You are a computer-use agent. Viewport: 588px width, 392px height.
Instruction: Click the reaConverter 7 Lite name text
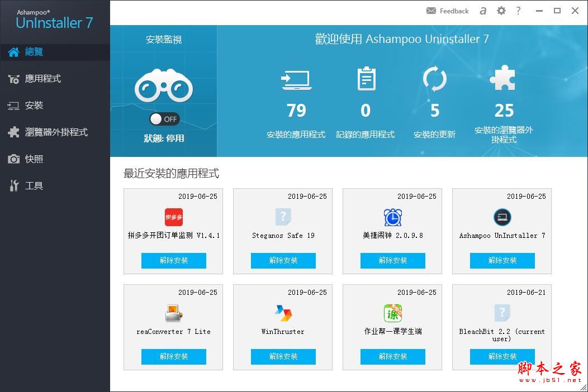coord(174,332)
